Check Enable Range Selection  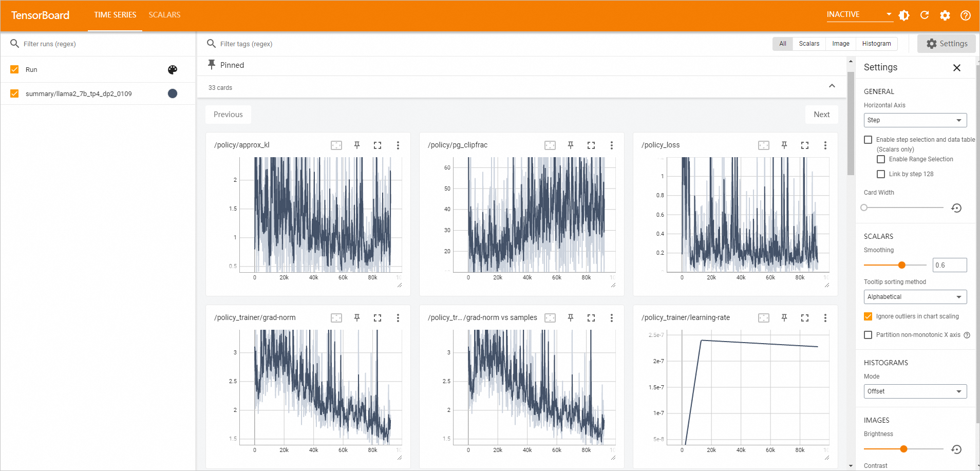[881, 159]
